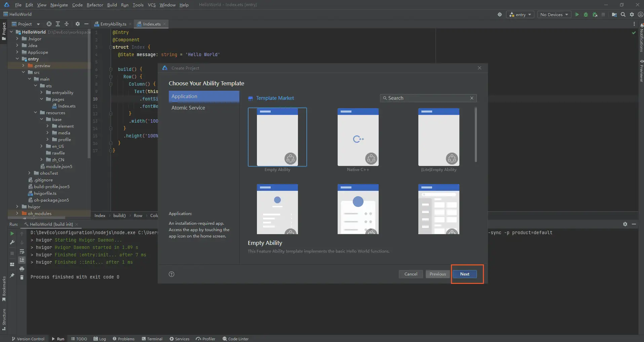This screenshot has width=644, height=342.
Task: Open the No Devices dropdown
Action: coord(554,14)
